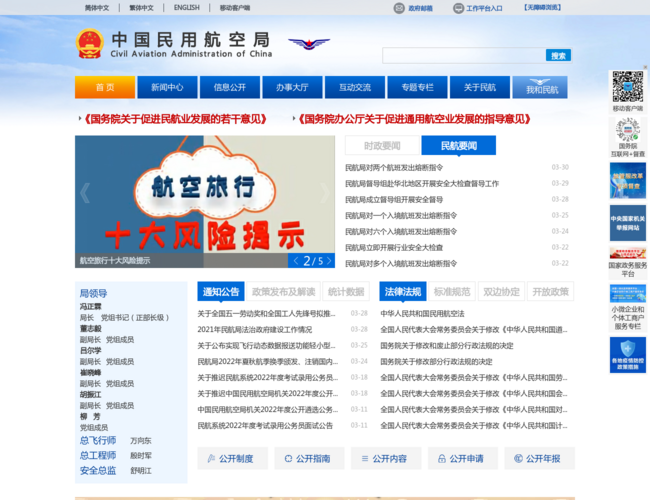Open 互动交流 nav menu

click(355, 87)
